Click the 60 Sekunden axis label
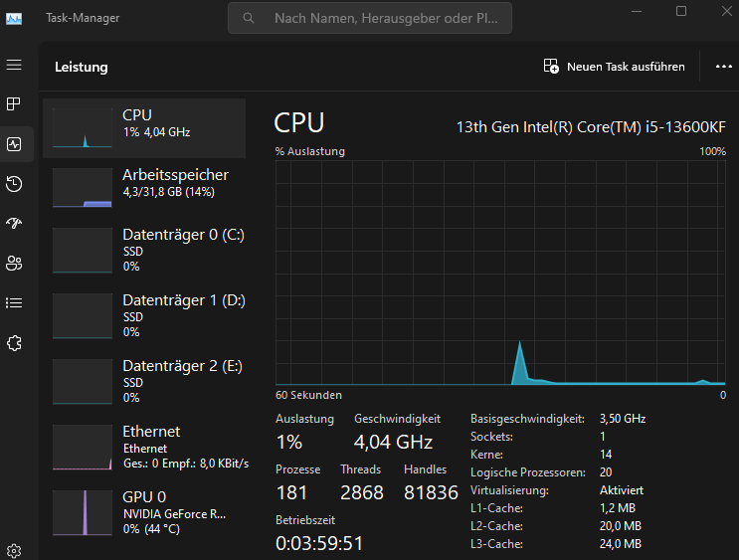Image resolution: width=739 pixels, height=560 pixels. (308, 395)
